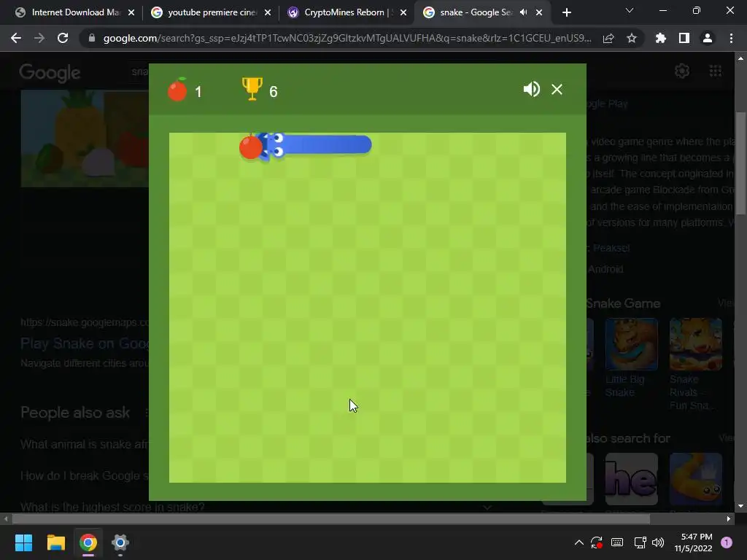Image resolution: width=747 pixels, height=560 pixels.
Task: Open Play Snake on Google Maps link
Action: 85,343
